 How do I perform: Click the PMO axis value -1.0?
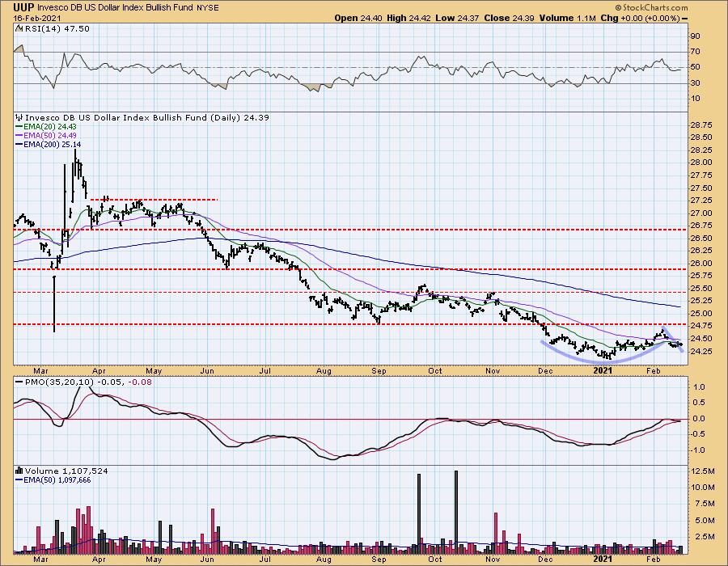698,450
